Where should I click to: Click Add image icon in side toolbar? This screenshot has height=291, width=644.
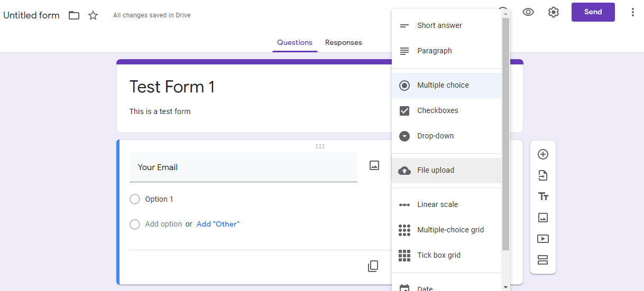542,218
